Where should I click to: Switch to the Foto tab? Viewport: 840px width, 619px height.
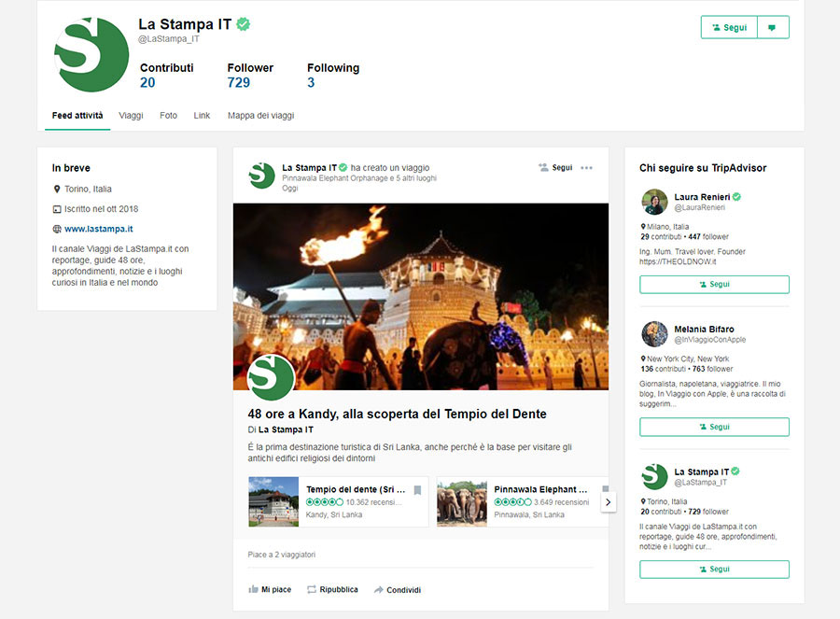[x=168, y=115]
